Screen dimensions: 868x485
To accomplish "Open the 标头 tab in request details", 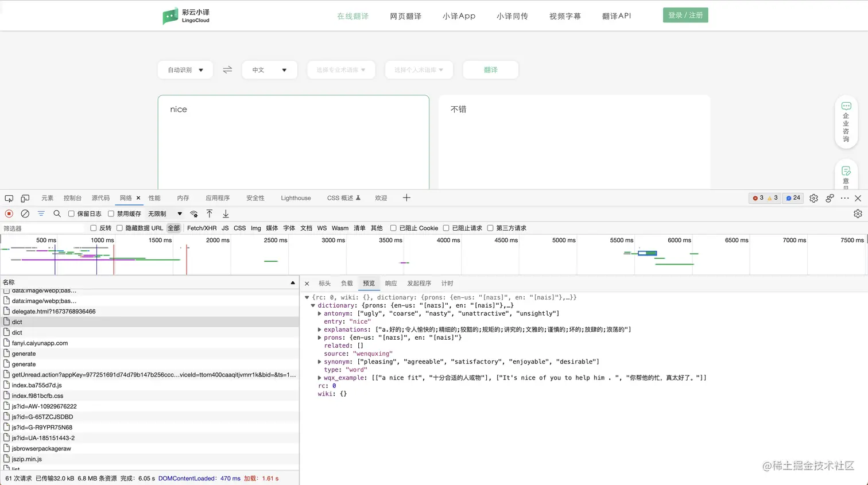I will 325,284.
